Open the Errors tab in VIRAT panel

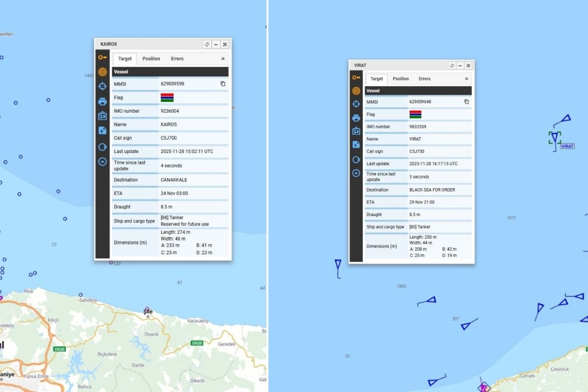click(424, 79)
